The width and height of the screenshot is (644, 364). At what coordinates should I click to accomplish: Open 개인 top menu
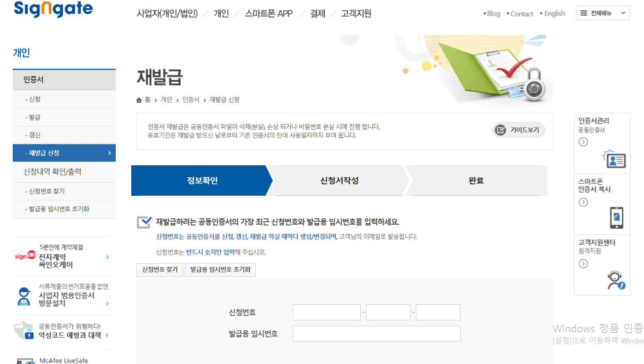click(221, 14)
